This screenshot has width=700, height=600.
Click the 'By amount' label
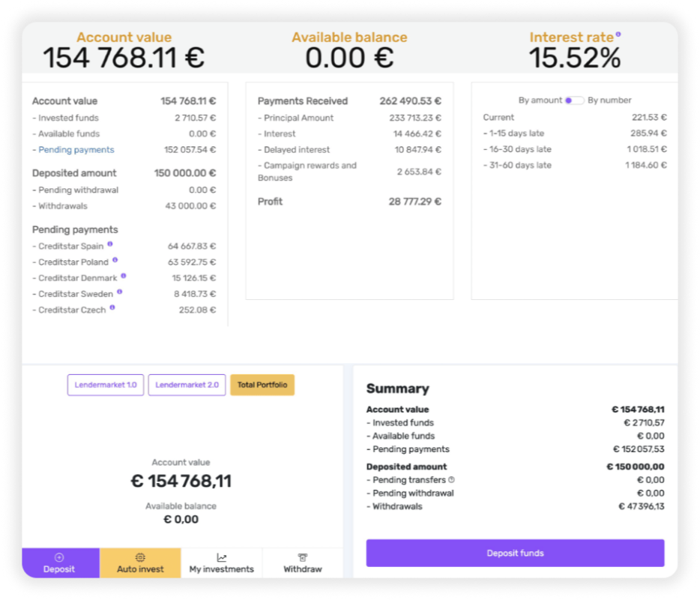point(540,100)
